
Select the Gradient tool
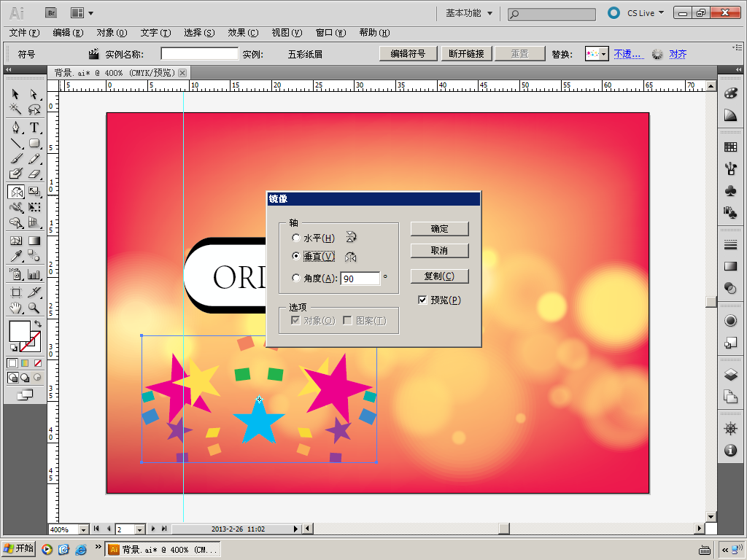[x=34, y=241]
